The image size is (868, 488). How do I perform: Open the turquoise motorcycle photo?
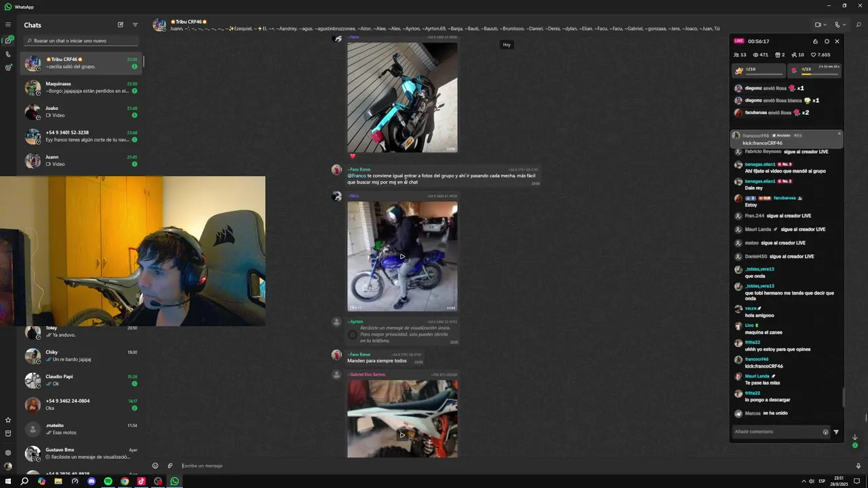point(402,98)
